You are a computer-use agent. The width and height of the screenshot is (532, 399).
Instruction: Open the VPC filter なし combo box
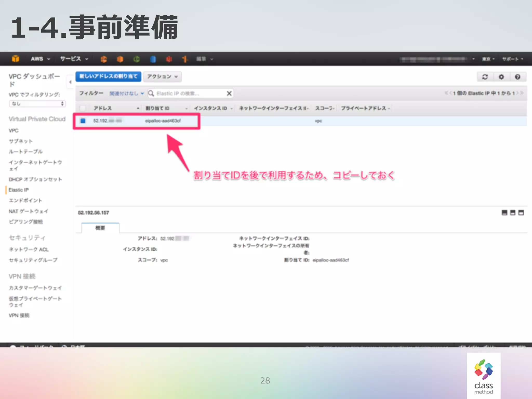37,104
